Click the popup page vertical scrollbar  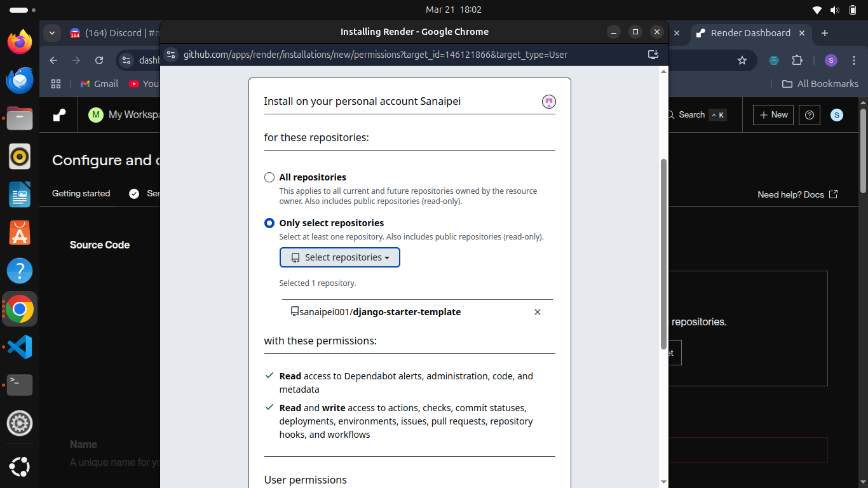tap(664, 254)
